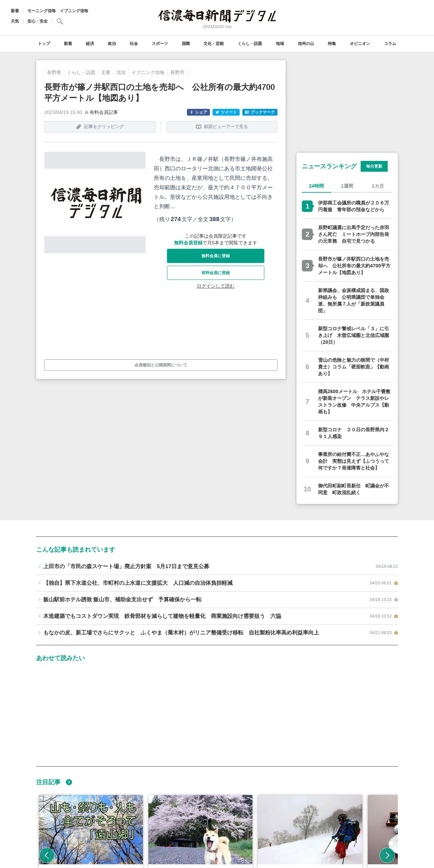434x868 pixels.
Task: Open 国際 in the navigation bar
Action: tap(186, 44)
